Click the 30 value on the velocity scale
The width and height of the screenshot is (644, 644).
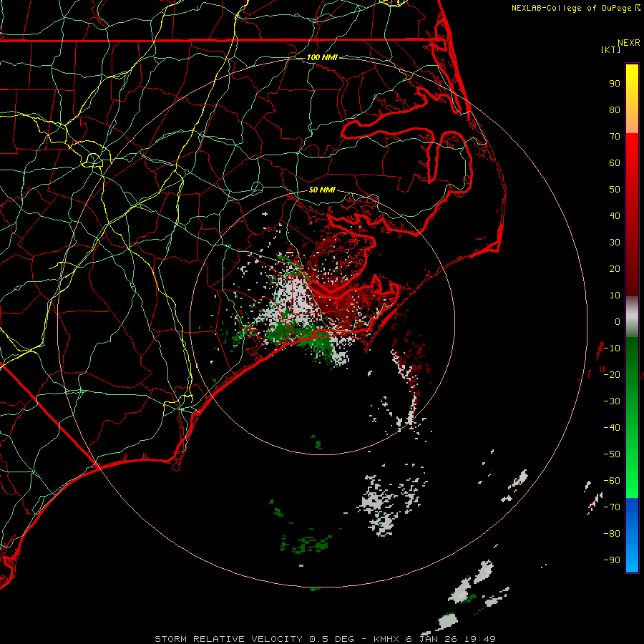click(615, 243)
